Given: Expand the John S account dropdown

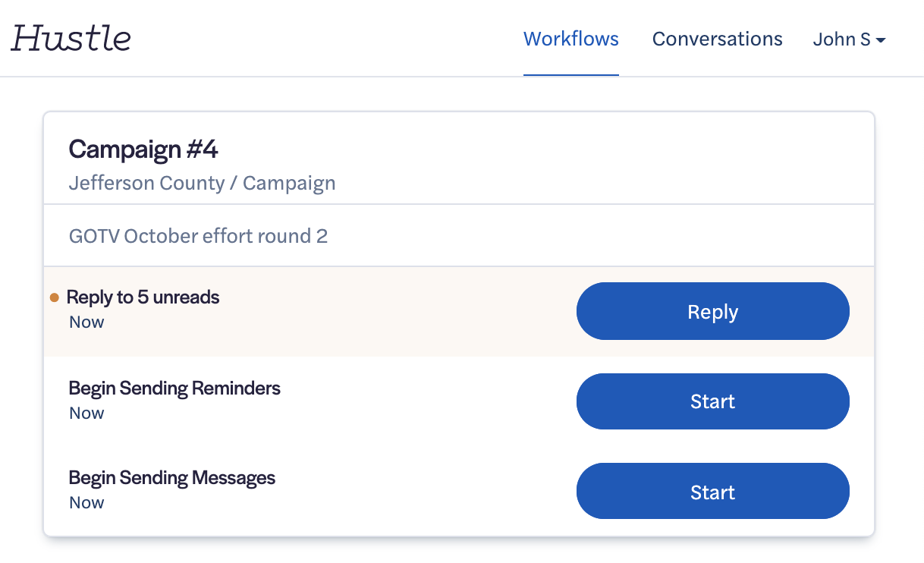Looking at the screenshot, I should [x=849, y=39].
